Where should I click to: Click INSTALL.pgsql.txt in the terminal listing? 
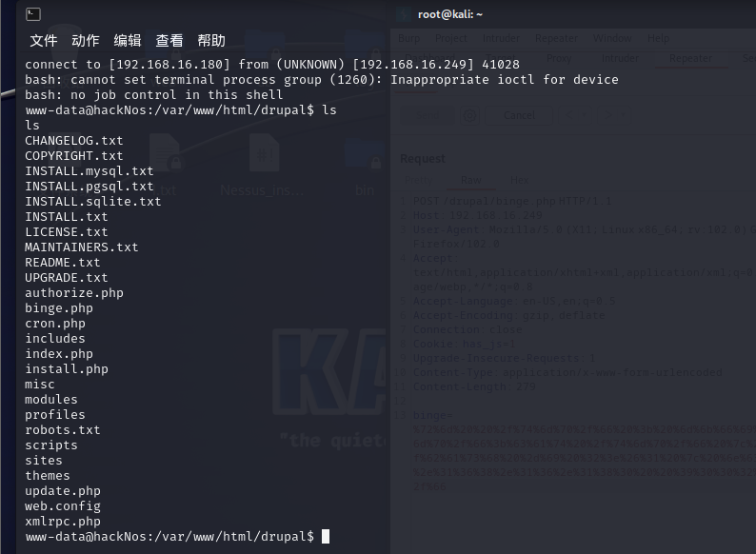pyautogui.click(x=90, y=187)
